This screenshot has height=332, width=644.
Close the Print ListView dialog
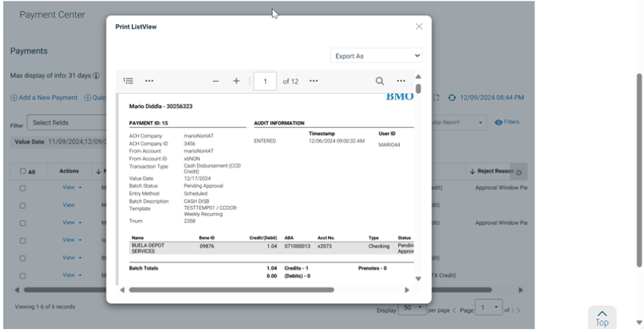419,27
